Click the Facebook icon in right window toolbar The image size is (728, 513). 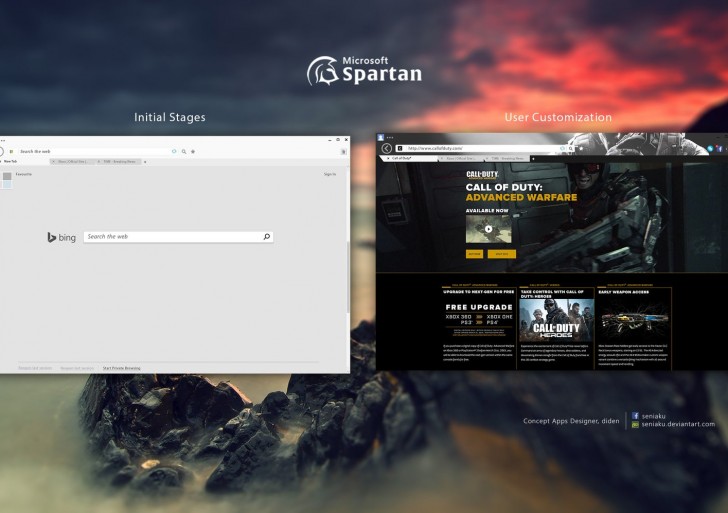(x=720, y=149)
